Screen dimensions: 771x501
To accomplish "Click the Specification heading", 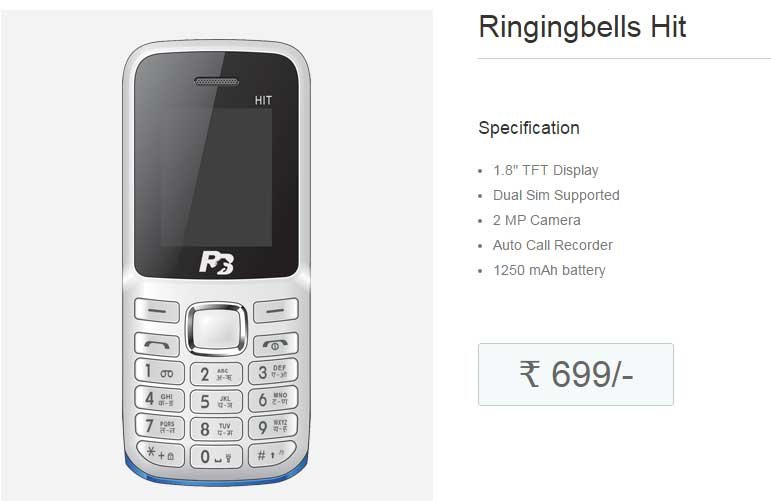I will pyautogui.click(x=529, y=128).
